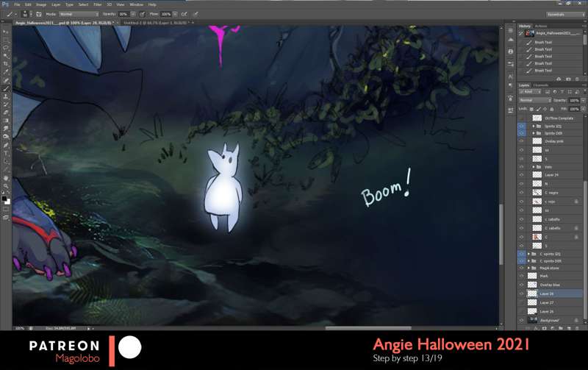The image size is (588, 370).
Task: Open the Essentials workspace switcher
Action: 565,14
